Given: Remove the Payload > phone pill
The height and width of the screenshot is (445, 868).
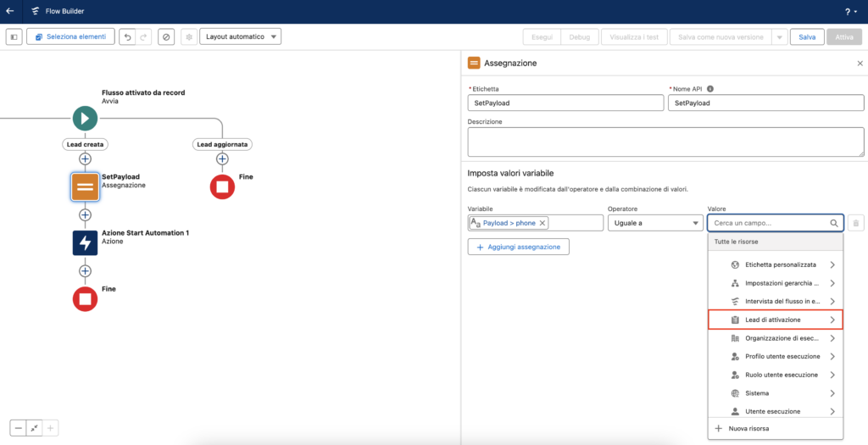Looking at the screenshot, I should click(x=543, y=223).
